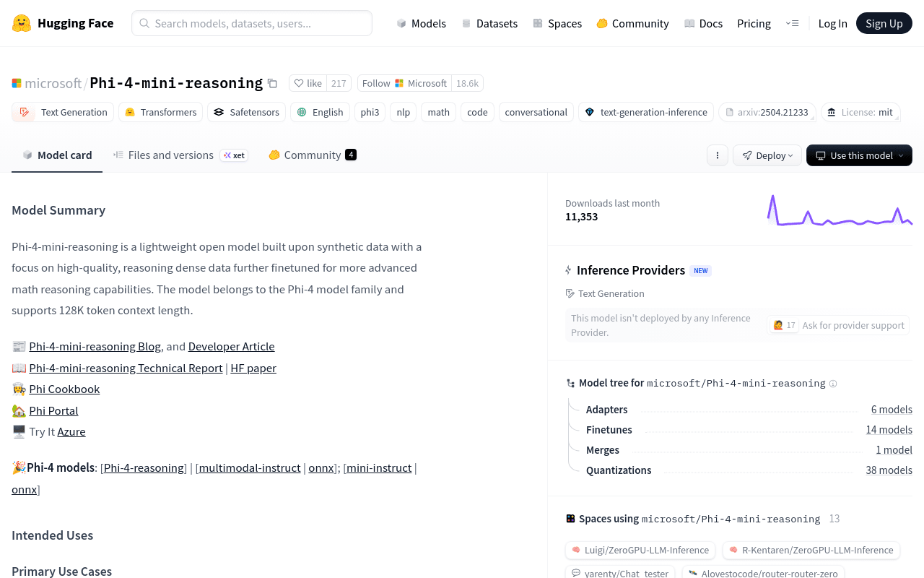924x578 pixels.
Task: Open the Phi Cookbook link
Action: [65, 389]
